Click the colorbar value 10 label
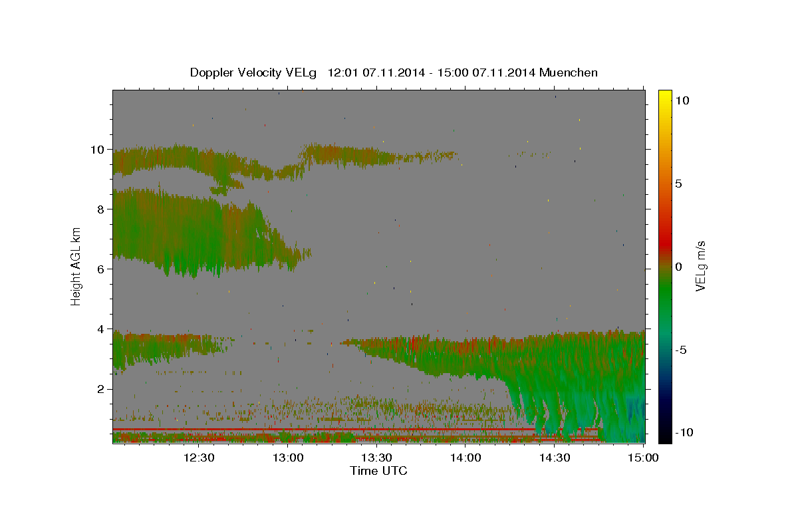Image resolution: width=798 pixels, height=532 pixels. 682,100
